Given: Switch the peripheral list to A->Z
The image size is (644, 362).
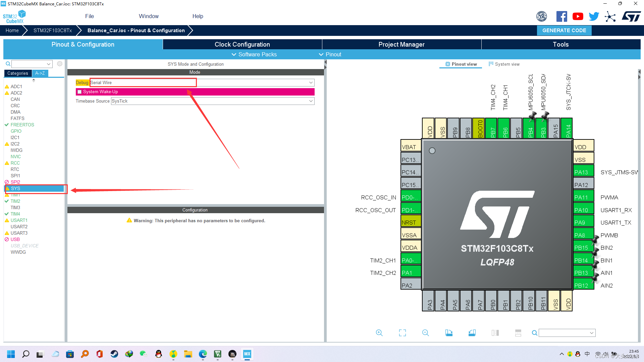Looking at the screenshot, I should pyautogui.click(x=40, y=73).
